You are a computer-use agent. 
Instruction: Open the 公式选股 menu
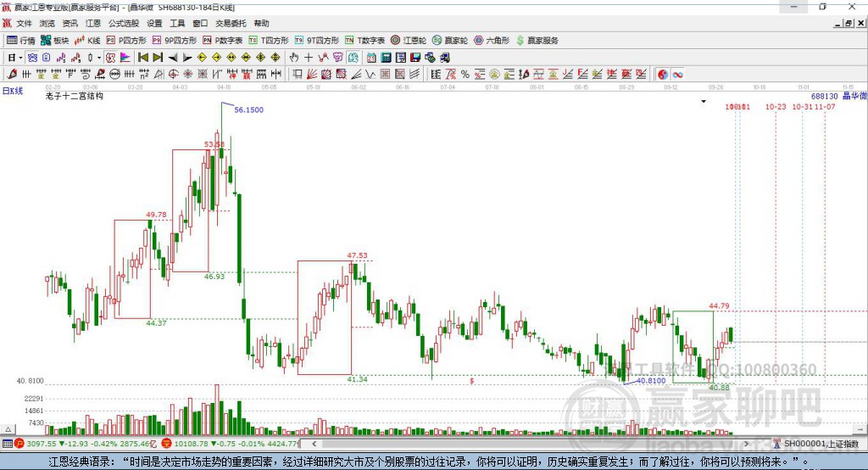(x=124, y=23)
